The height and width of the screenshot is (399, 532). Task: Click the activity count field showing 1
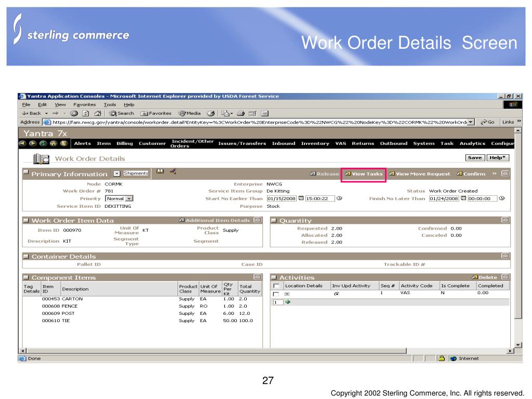(278, 302)
